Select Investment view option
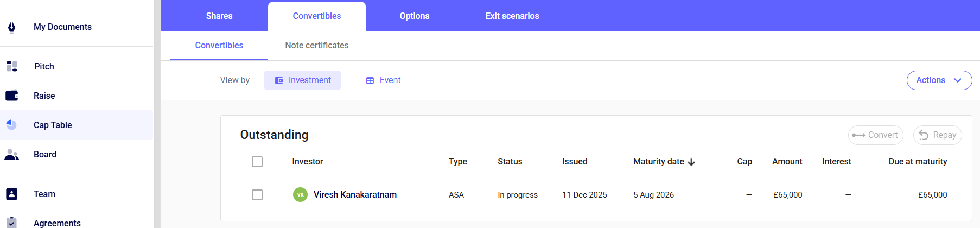This screenshot has width=980, height=228. pyautogui.click(x=302, y=80)
